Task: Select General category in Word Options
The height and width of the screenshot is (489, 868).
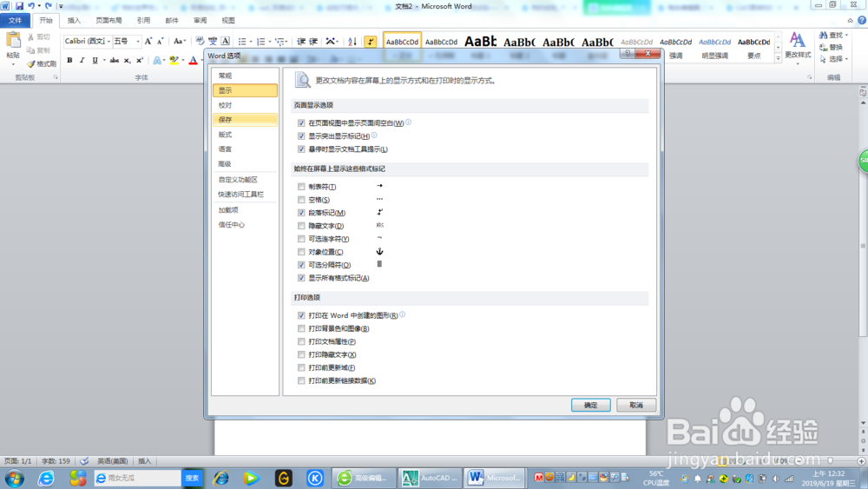Action: (245, 76)
